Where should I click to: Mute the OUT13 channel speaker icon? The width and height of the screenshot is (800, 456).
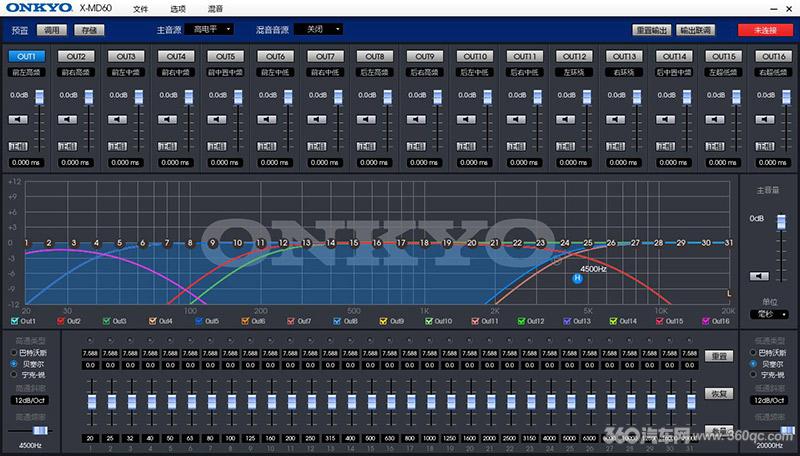click(x=615, y=119)
